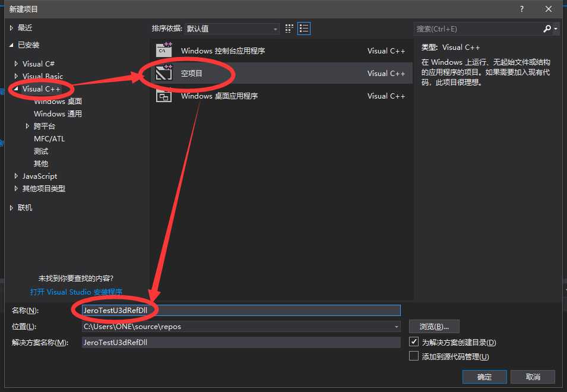Click the 位置 path text field
The image size is (567, 392).
[x=237, y=327]
